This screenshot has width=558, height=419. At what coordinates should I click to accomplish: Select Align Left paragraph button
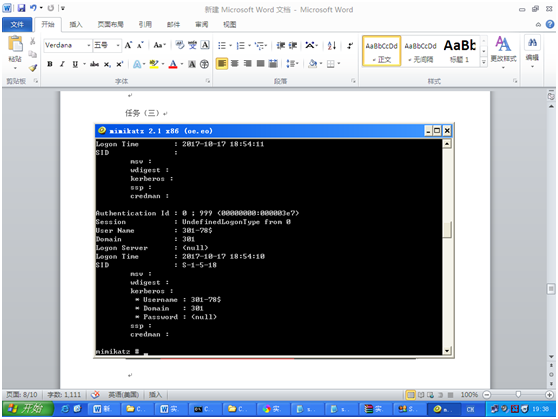222,64
